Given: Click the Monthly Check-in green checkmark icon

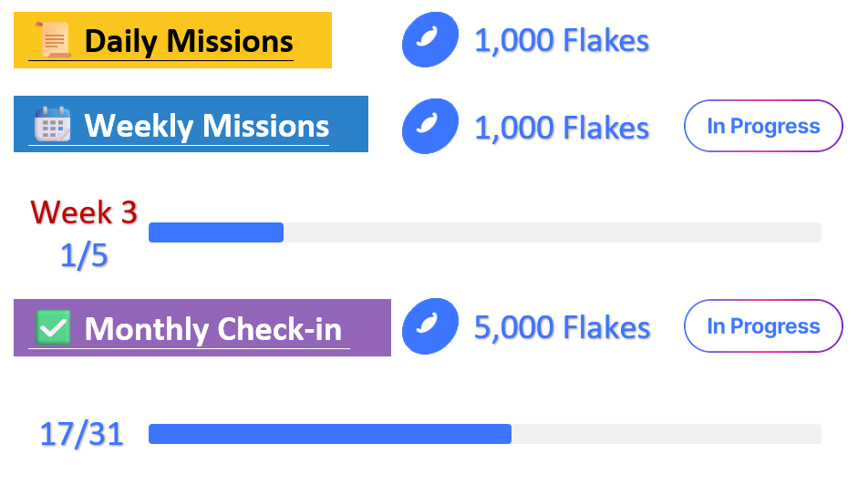Looking at the screenshot, I should coord(53,327).
